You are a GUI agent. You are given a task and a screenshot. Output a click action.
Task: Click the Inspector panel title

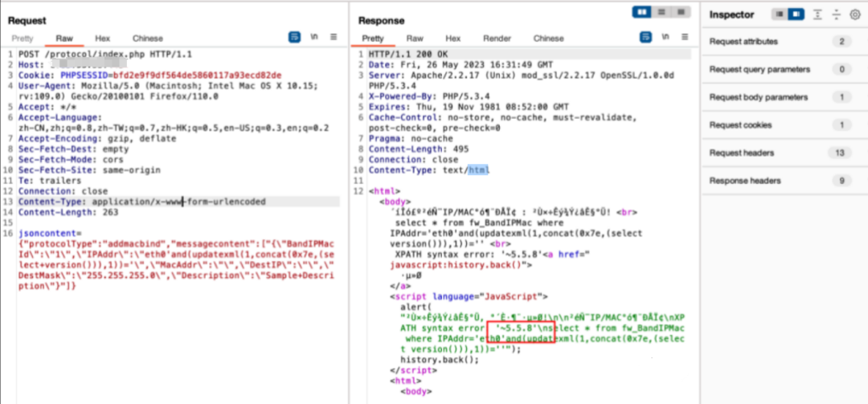pyautogui.click(x=731, y=15)
